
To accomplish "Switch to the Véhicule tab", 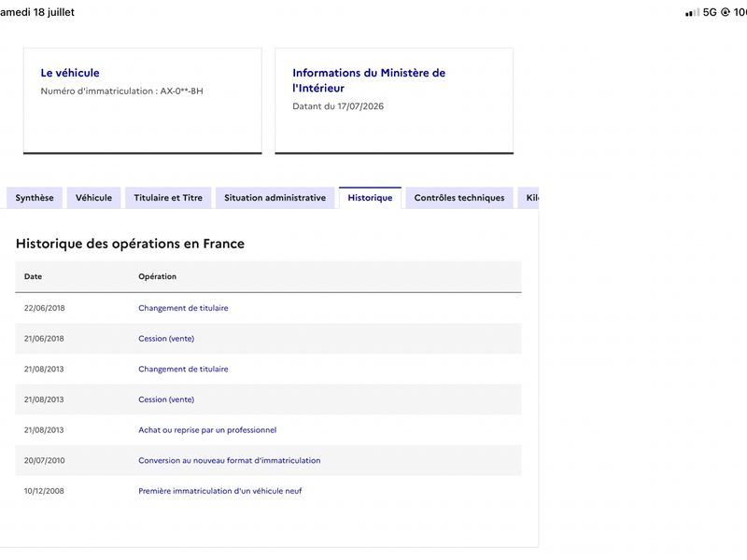I will [x=93, y=198].
